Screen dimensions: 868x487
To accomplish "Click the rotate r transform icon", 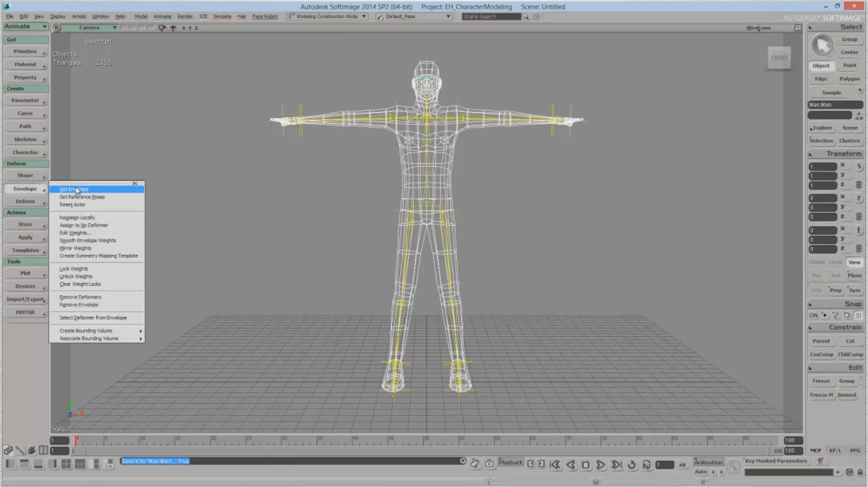I will tap(859, 198).
